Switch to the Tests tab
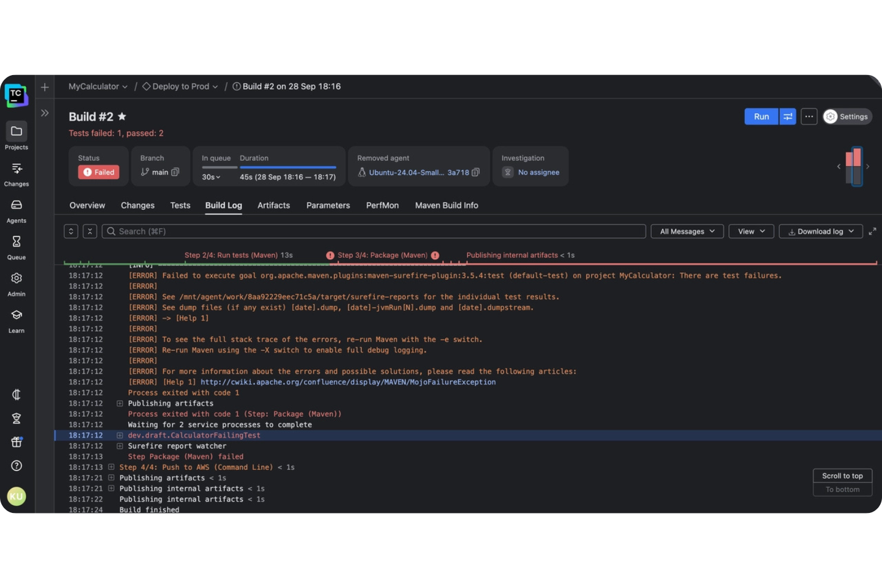This screenshot has height=588, width=882. 180,205
